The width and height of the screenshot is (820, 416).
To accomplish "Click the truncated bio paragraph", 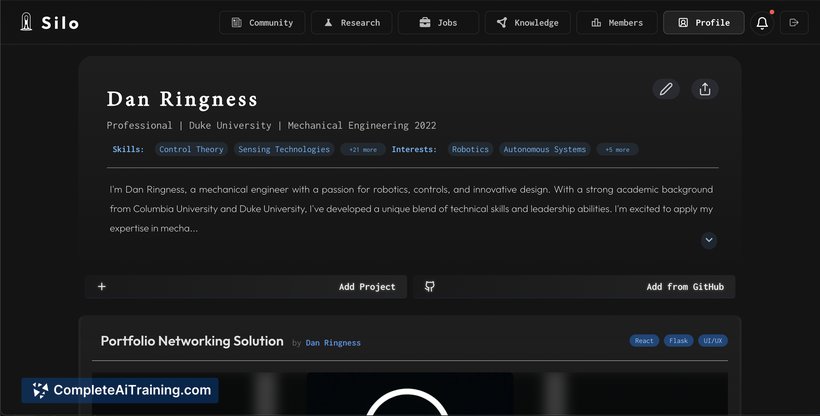I will pos(412,209).
